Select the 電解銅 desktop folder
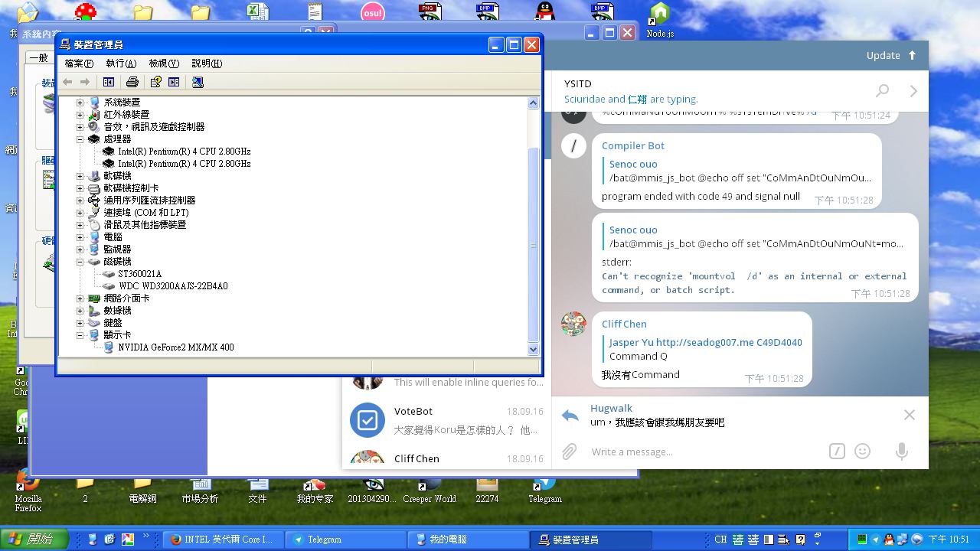This screenshot has height=551, width=980. (x=142, y=490)
